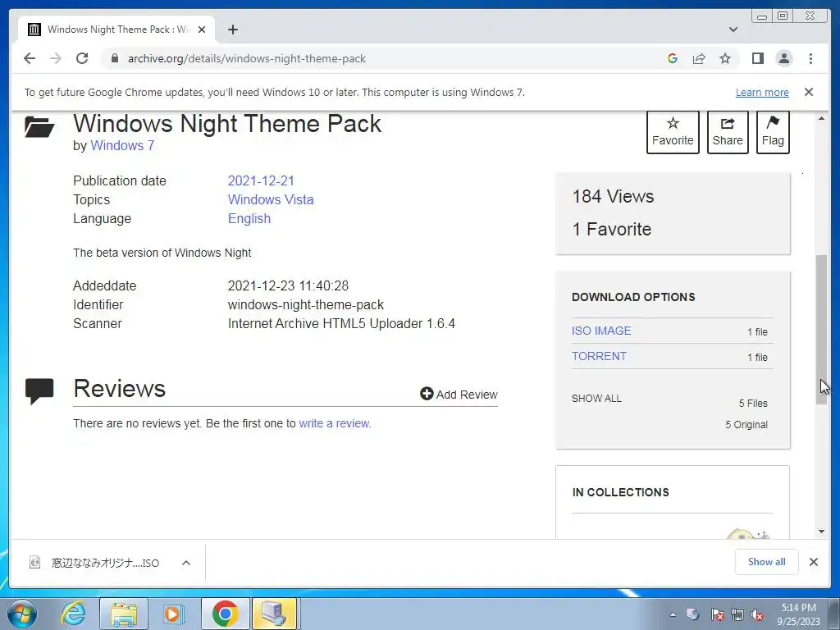840x630 pixels.
Task: Click the write a review link
Action: pos(335,423)
